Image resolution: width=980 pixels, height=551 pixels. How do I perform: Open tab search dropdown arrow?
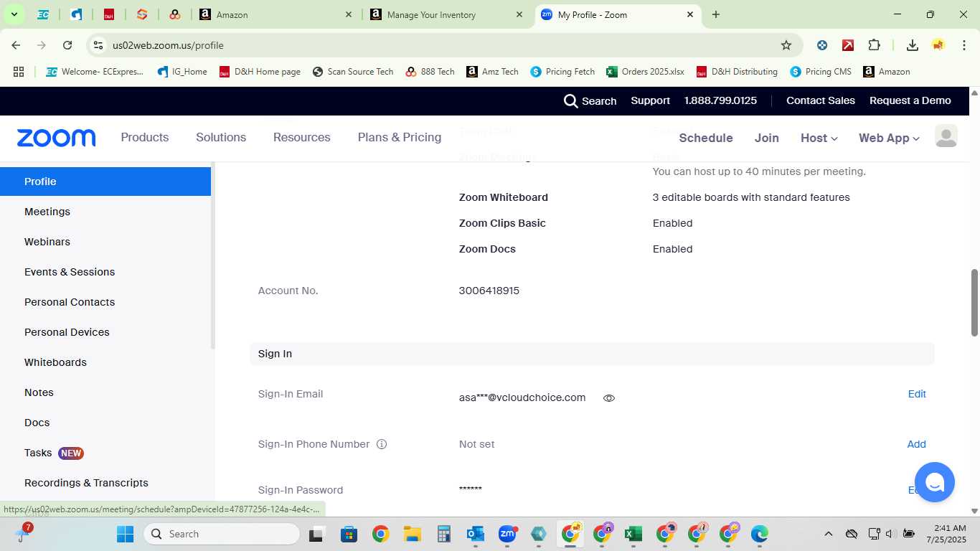click(14, 14)
